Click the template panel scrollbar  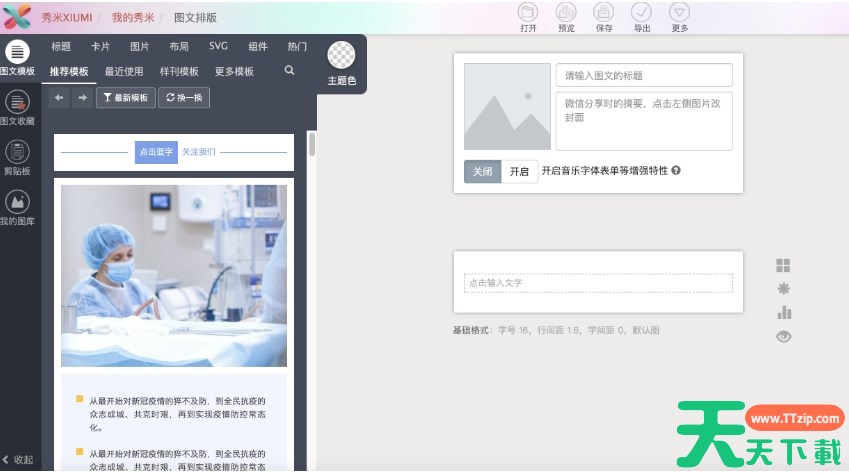[x=312, y=145]
